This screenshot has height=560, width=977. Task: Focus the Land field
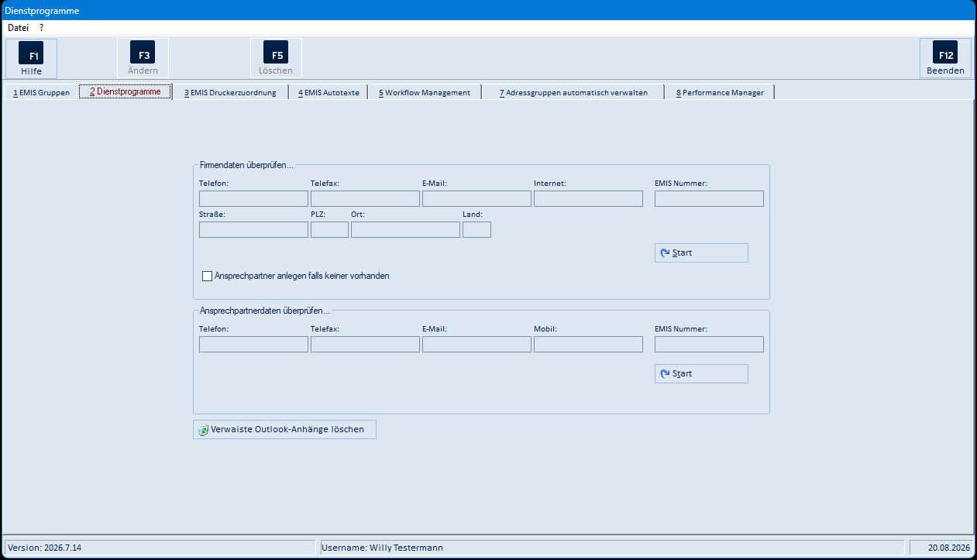[x=476, y=230]
